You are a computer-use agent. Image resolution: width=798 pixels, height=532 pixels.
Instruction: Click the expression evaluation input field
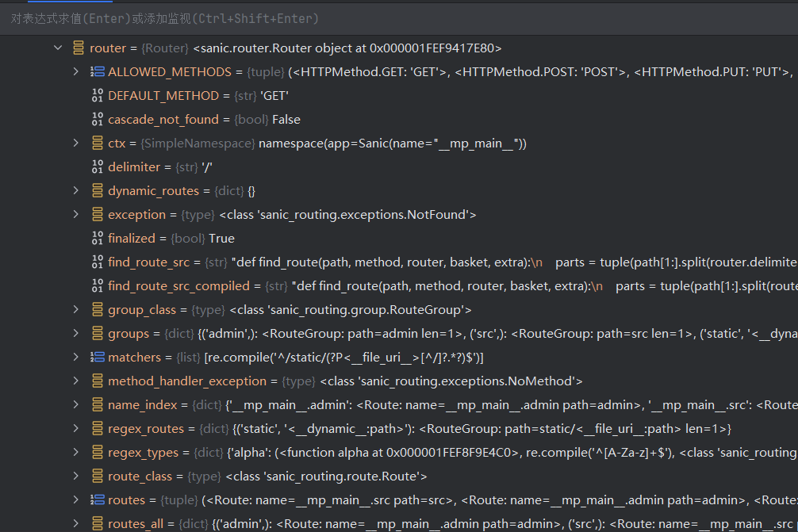point(317,18)
